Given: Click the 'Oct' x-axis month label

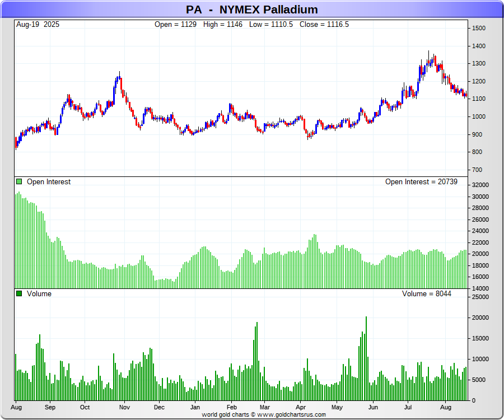Looking at the screenshot, I should coord(85,407).
